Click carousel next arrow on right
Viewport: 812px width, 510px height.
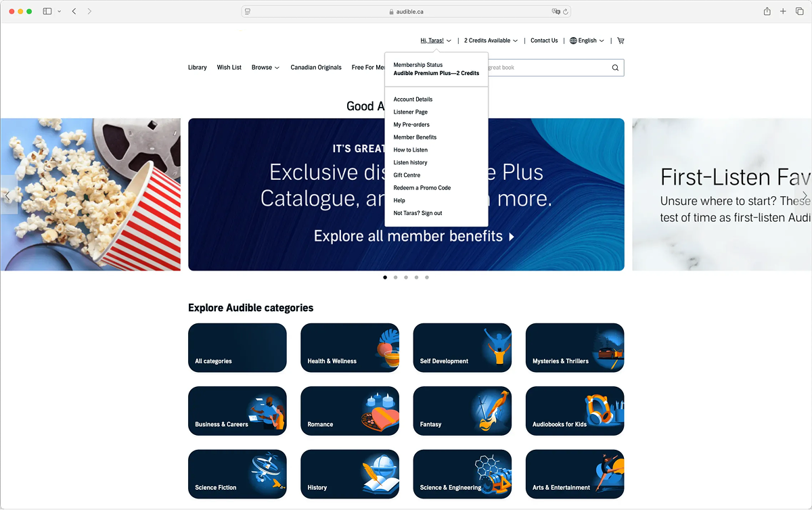[804, 195]
